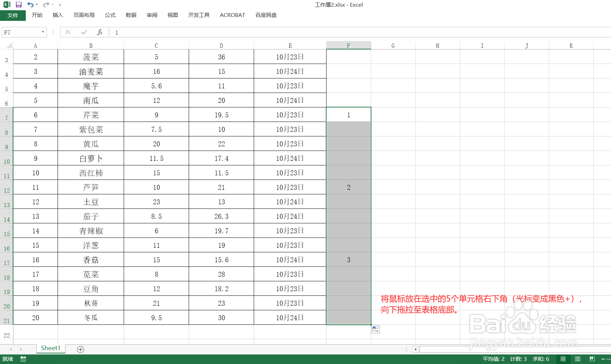The image size is (611, 364).
Task: Open the 页面布局 tab
Action: coord(84,15)
